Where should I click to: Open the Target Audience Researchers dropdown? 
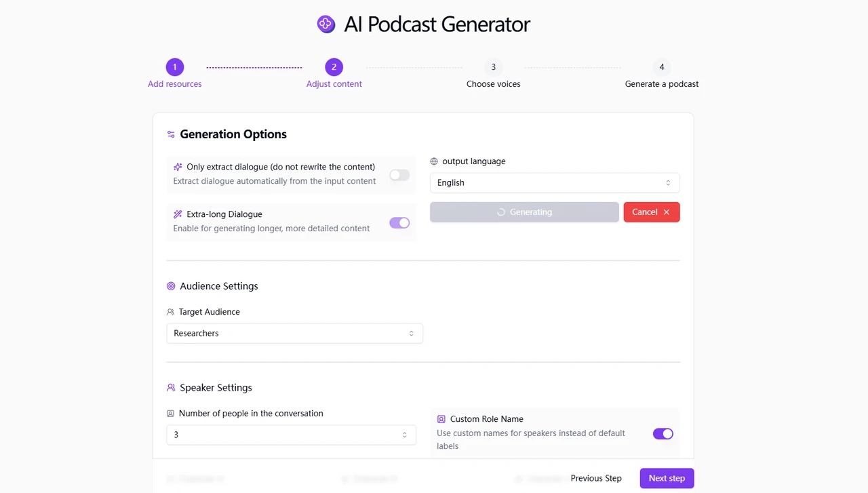(x=294, y=333)
